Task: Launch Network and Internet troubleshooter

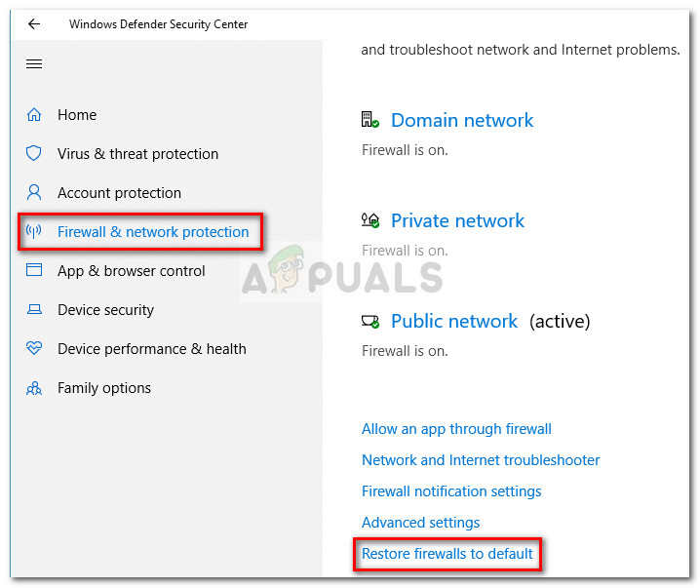Action: point(481,460)
